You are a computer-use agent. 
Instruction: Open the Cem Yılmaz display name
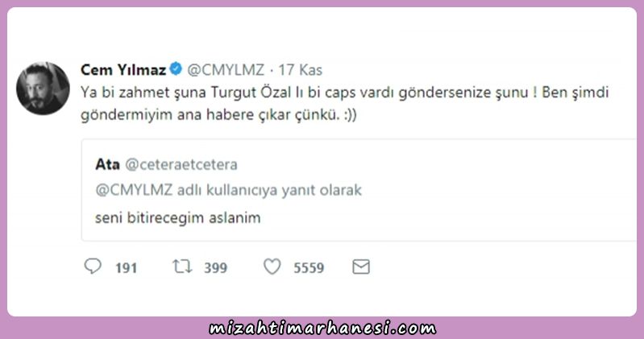pos(123,70)
